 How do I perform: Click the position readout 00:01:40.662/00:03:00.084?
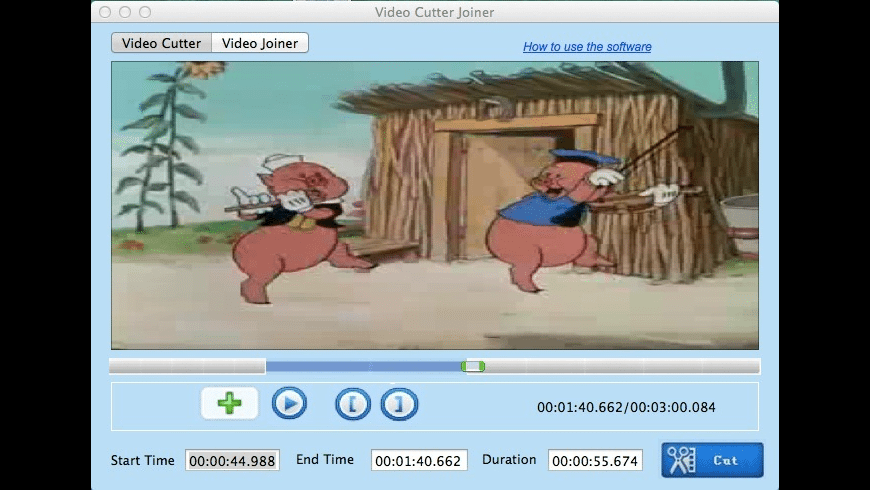(626, 407)
